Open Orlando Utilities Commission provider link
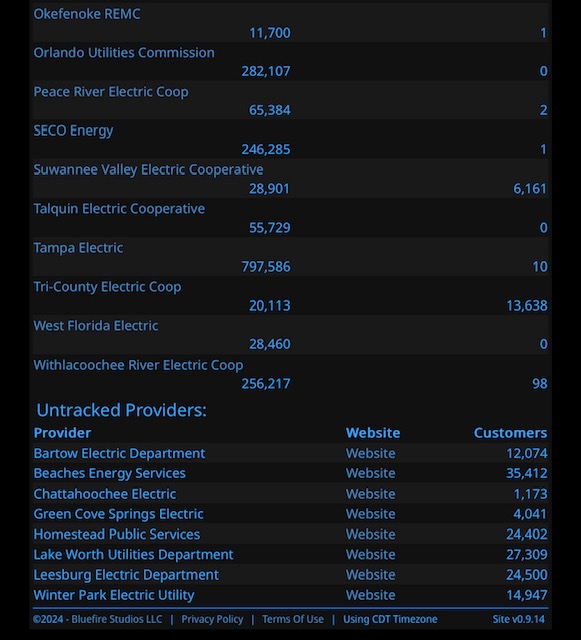This screenshot has width=581, height=640. (x=124, y=53)
